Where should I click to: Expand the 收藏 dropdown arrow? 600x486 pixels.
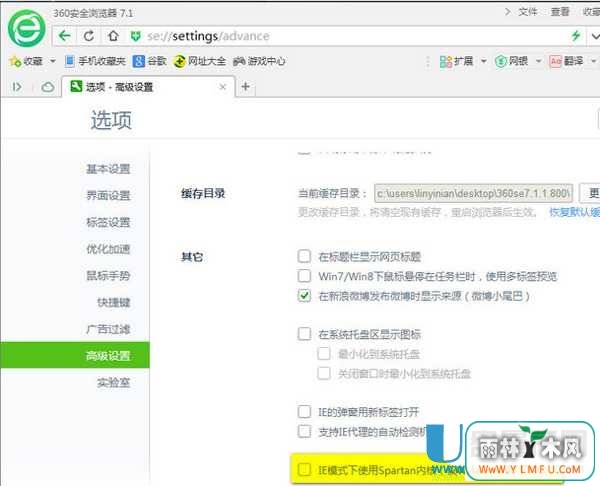point(53,61)
